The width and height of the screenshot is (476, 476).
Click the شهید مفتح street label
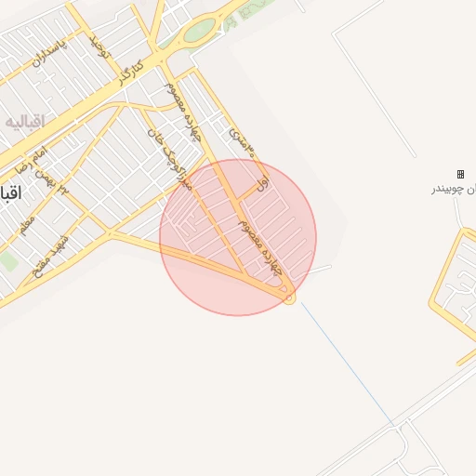50,257
